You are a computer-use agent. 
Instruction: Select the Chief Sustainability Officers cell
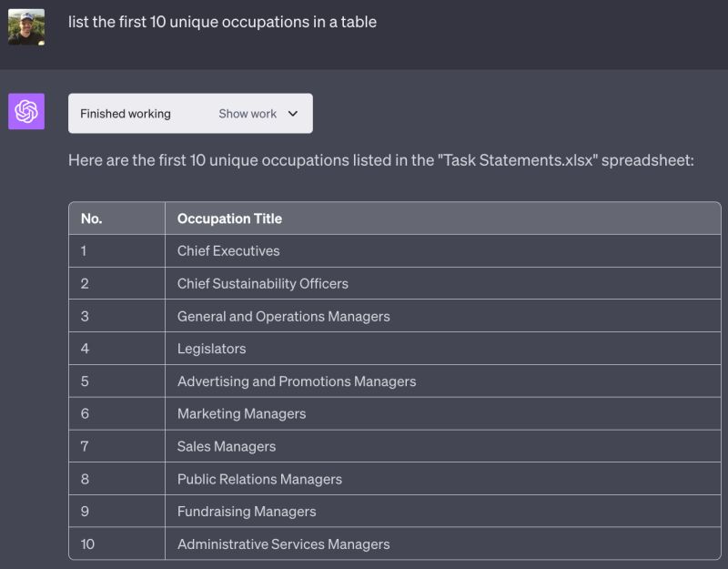pos(262,283)
